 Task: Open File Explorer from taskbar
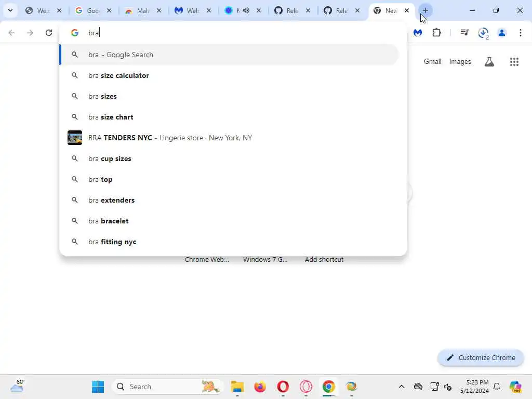(x=237, y=387)
